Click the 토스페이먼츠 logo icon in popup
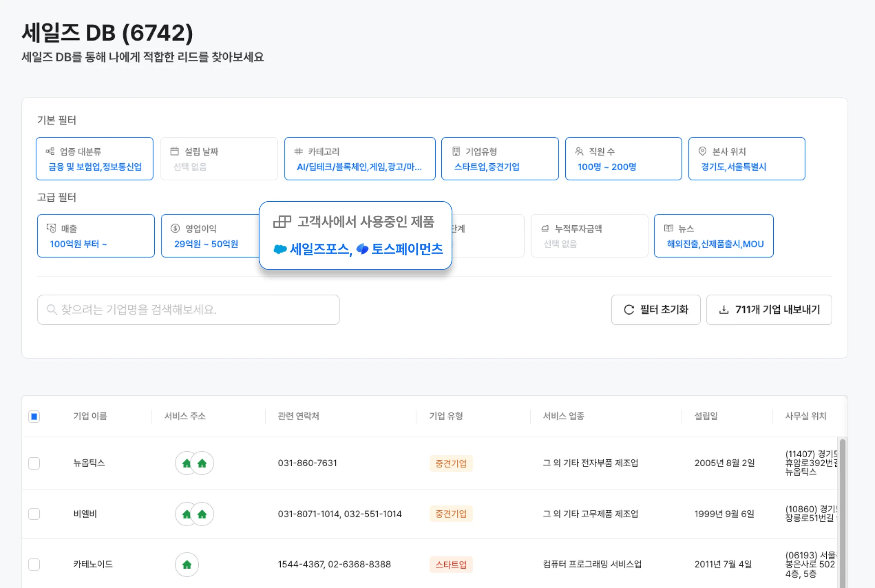The height and width of the screenshot is (588, 875). point(362,249)
